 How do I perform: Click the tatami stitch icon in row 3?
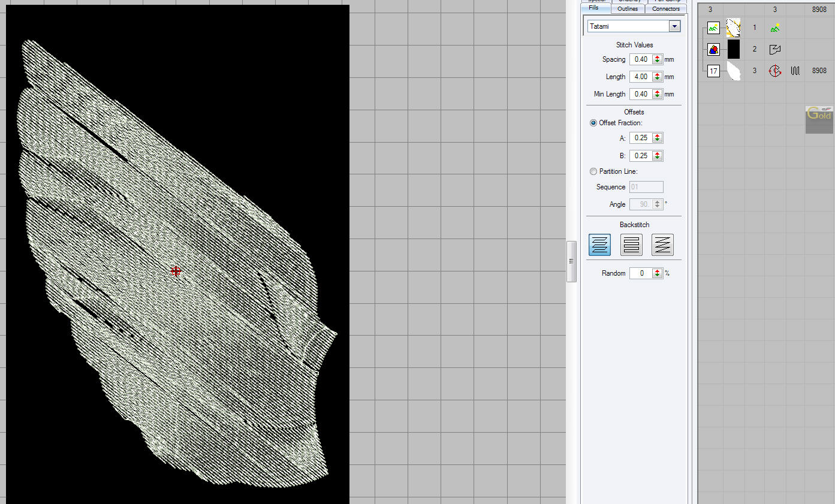pyautogui.click(x=795, y=71)
